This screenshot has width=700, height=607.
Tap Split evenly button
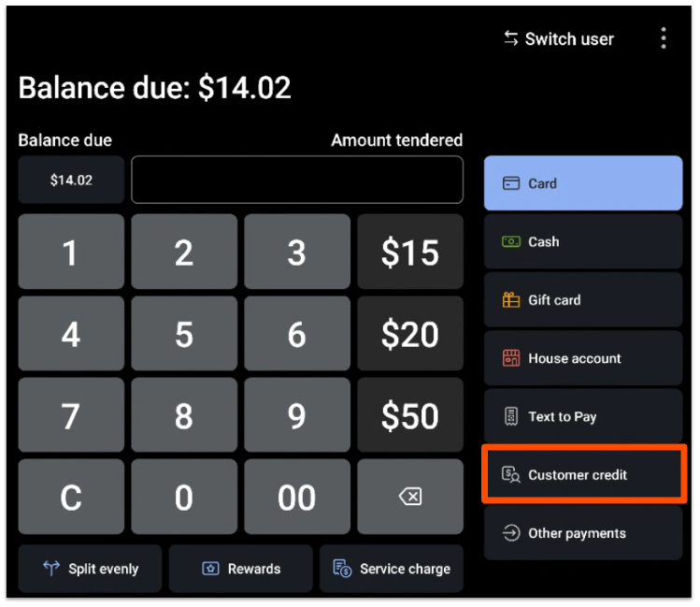pyautogui.click(x=91, y=569)
